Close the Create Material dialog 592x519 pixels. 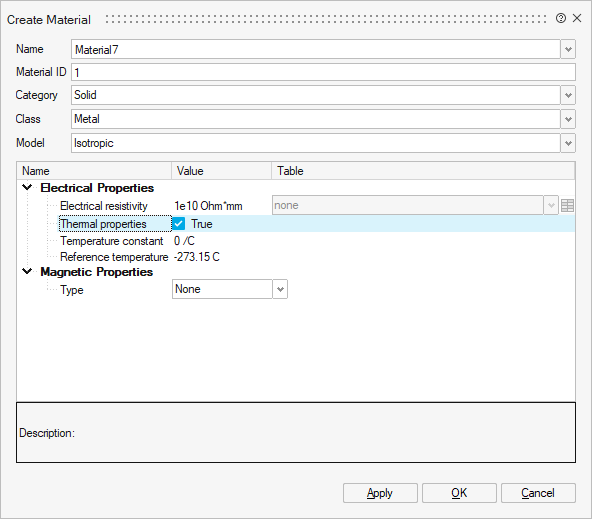577,18
